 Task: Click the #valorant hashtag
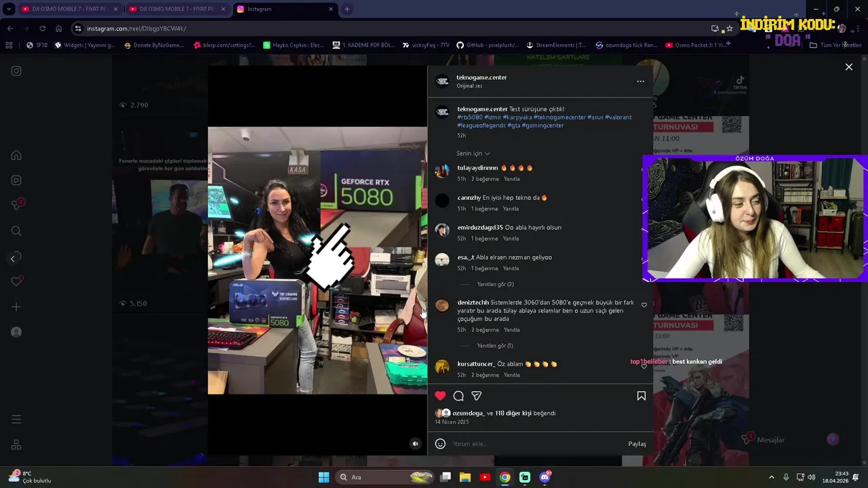[618, 117]
